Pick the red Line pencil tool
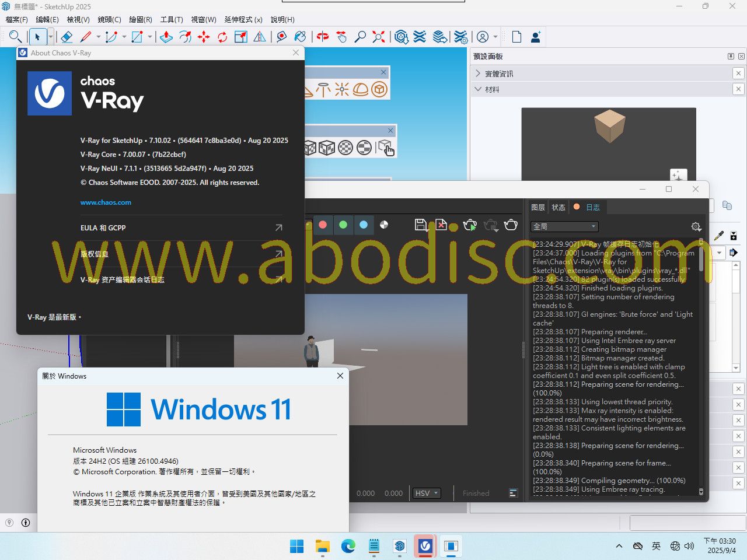Viewport: 747px width, 560px height. 86,37
